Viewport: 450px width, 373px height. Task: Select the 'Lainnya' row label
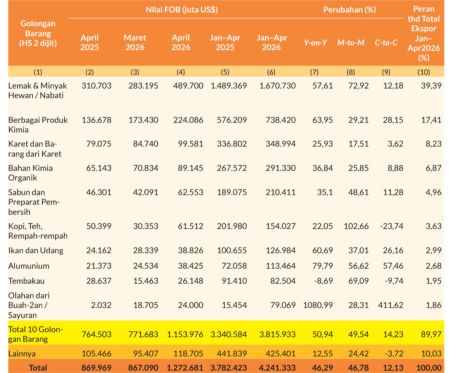tap(22, 353)
